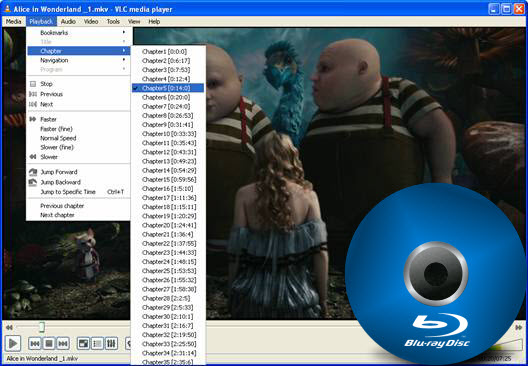Open the Video menu
This screenshot has height=366, width=528.
coord(91,21)
